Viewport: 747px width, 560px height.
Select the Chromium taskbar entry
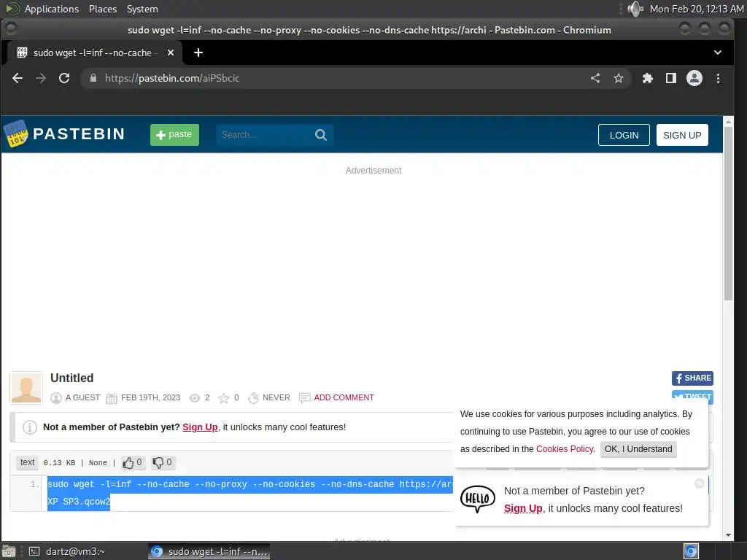click(209, 551)
